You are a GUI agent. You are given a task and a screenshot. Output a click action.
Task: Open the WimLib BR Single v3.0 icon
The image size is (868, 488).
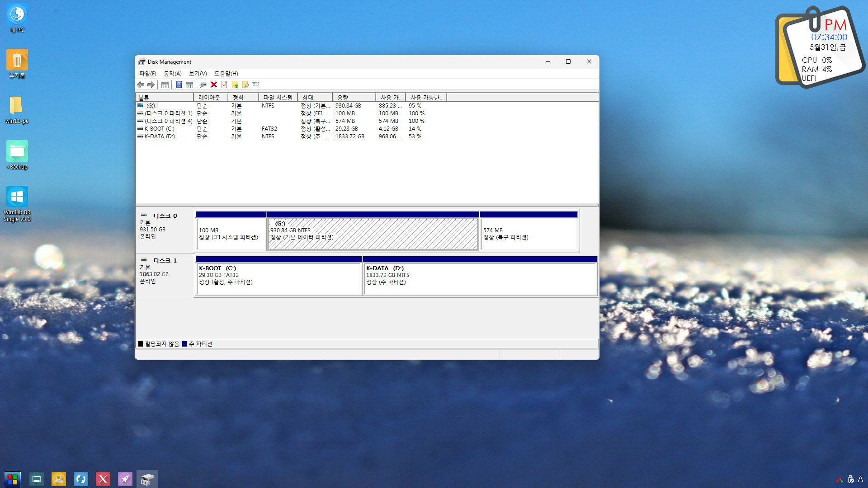(17, 204)
